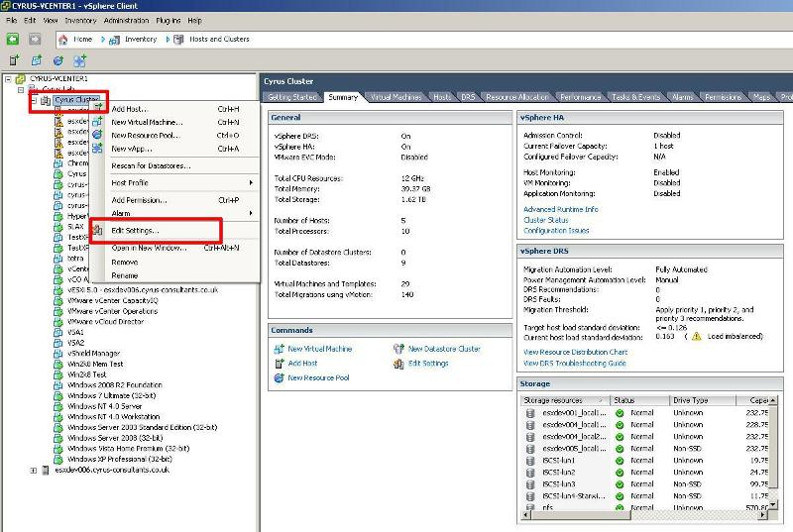Screen dimensions: 793x532
Task: Click the Windows 7 Ultimate VM icon
Action: click(x=58, y=395)
